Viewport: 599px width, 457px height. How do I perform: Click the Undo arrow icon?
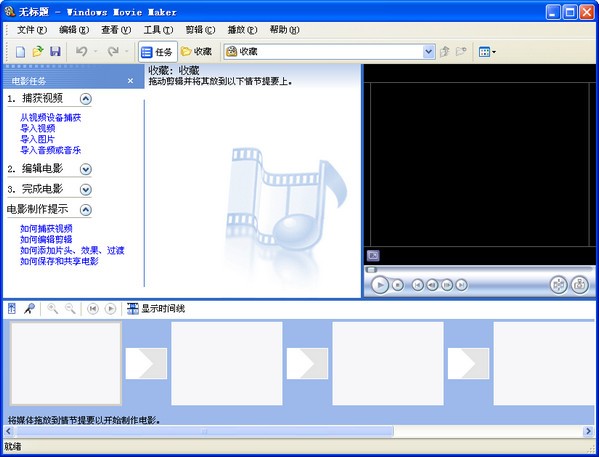point(81,51)
